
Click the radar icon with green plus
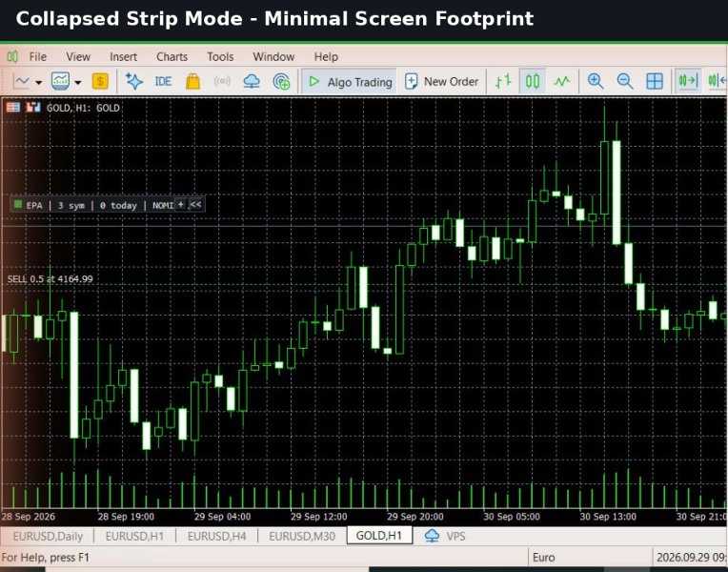281,81
